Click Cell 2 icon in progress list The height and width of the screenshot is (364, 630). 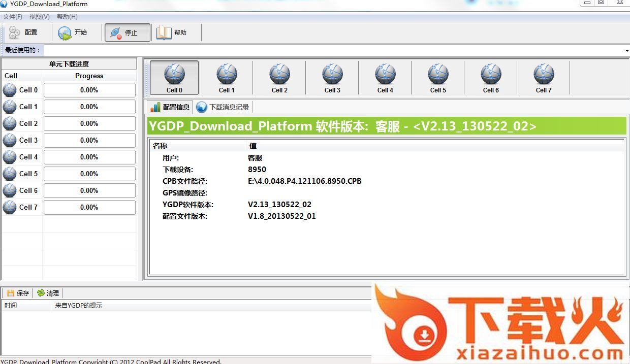pyautogui.click(x=10, y=123)
